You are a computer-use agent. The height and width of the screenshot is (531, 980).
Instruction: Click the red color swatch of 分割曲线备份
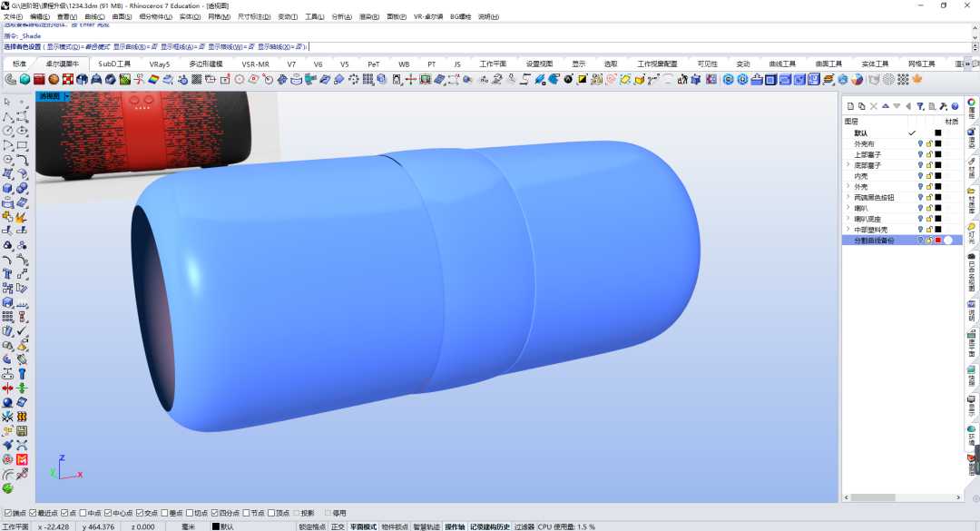point(938,241)
